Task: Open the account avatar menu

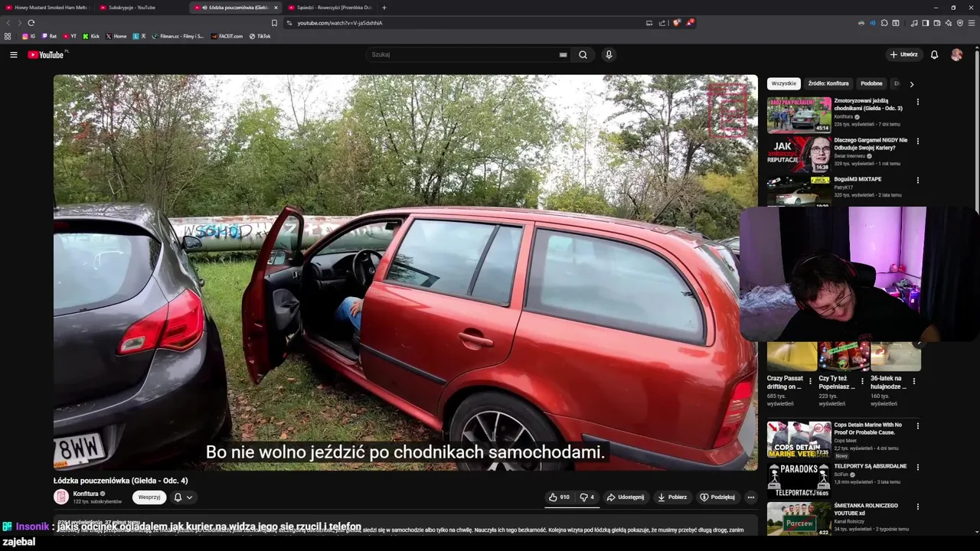Action: tap(956, 54)
